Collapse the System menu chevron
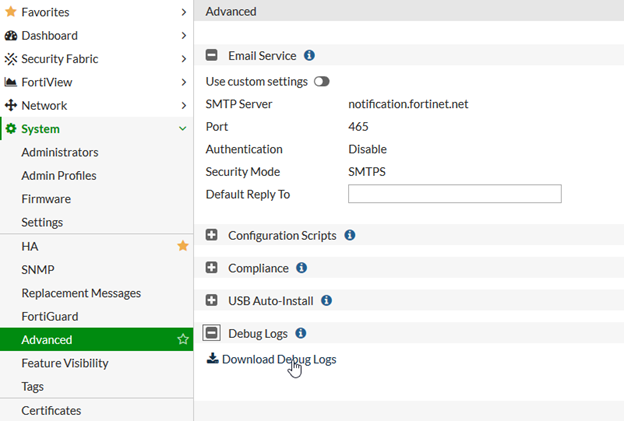The width and height of the screenshot is (624, 421). click(x=182, y=129)
